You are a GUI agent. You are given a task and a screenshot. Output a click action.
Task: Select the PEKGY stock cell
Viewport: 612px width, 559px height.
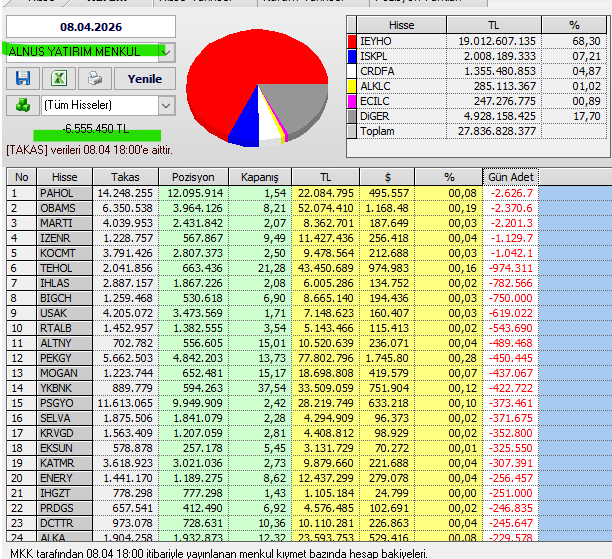pos(65,358)
